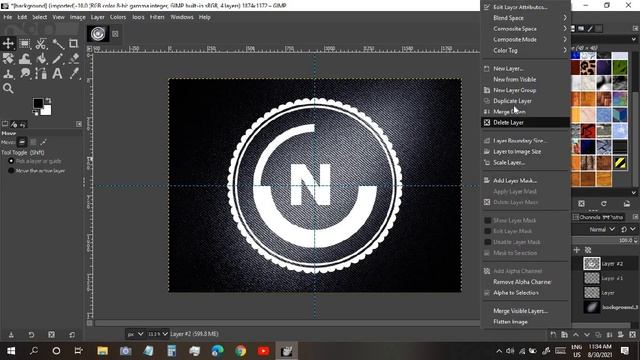Open Layers dock tab configuration menu
Image resolution: width=640 pixels, height=360 pixels.
pyautogui.click(x=635, y=217)
